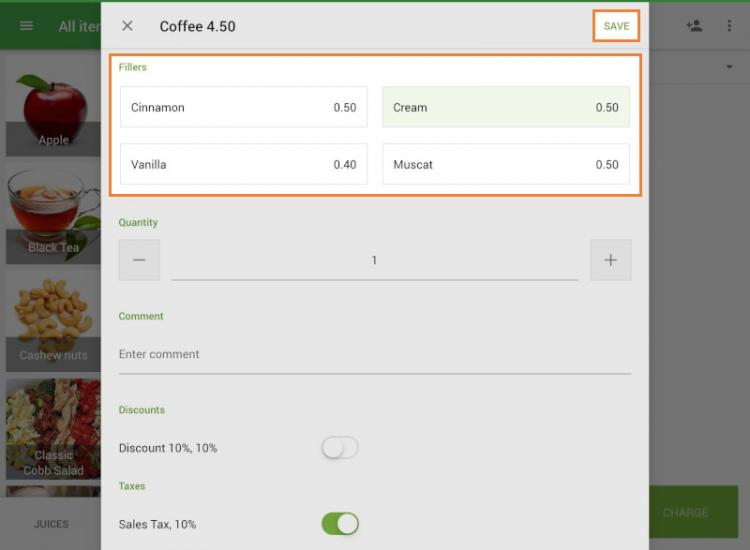This screenshot has height=550, width=750.
Task: Decrease quantity with minus button
Action: (139, 260)
